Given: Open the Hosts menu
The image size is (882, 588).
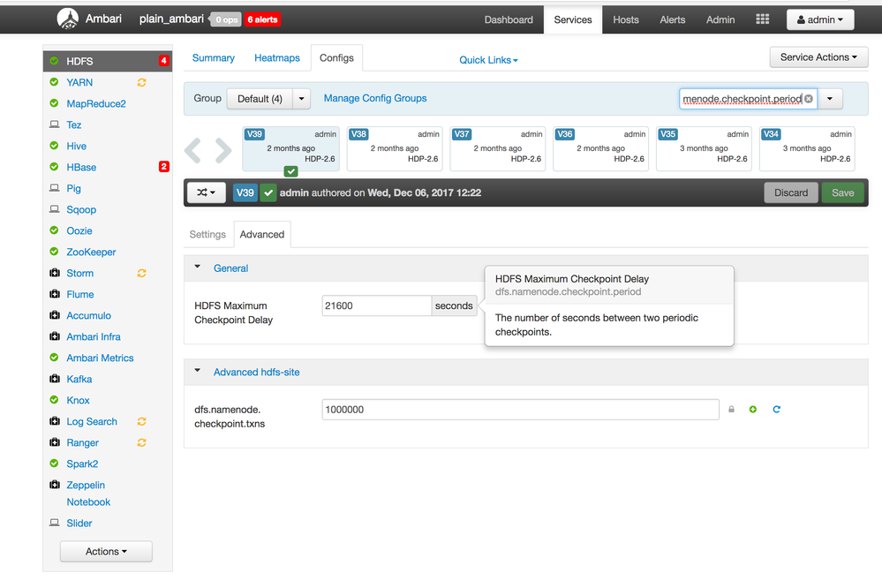Looking at the screenshot, I should pyautogui.click(x=625, y=19).
